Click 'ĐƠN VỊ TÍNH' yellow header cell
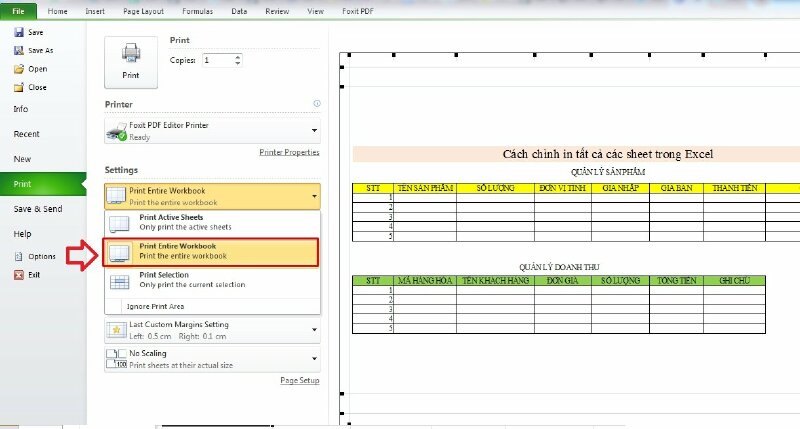 pos(563,188)
